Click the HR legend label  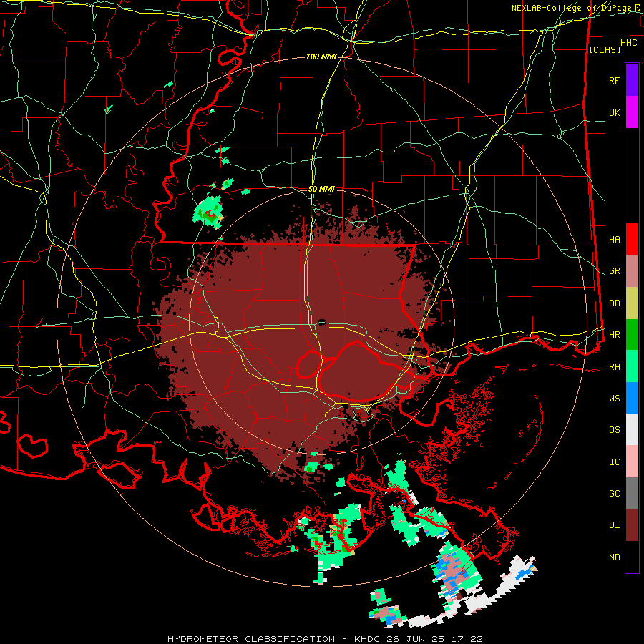pos(614,335)
